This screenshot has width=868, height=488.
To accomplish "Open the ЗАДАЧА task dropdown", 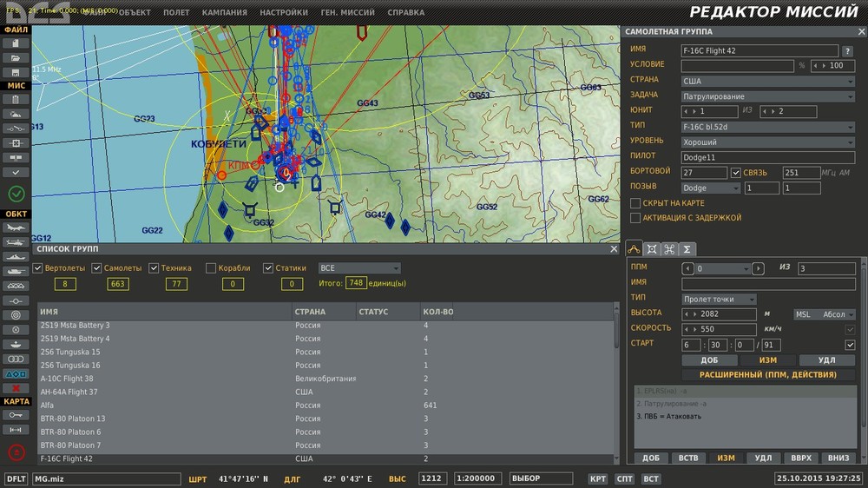I will [768, 96].
